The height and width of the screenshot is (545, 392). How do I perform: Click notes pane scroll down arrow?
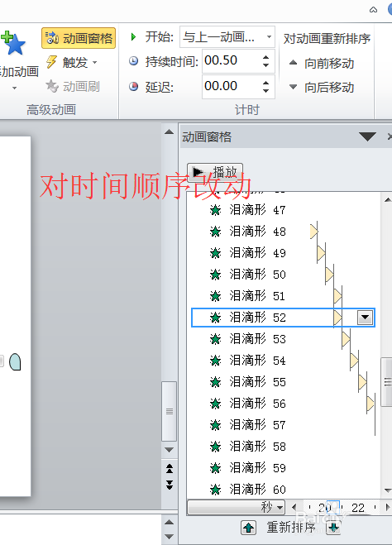pos(170,536)
